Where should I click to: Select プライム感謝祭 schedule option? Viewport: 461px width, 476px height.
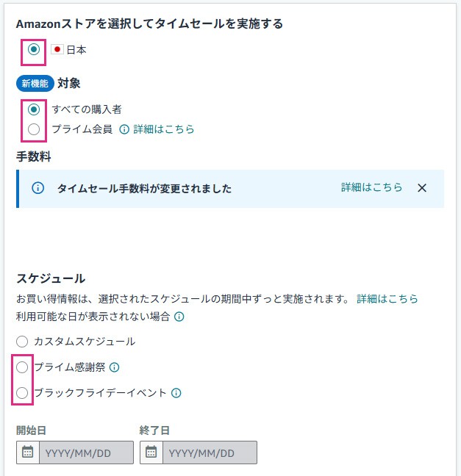(x=22, y=367)
